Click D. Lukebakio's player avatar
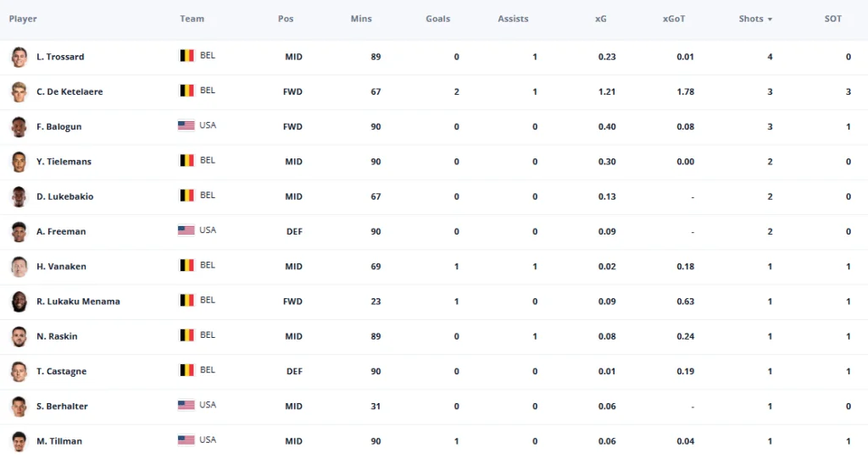 (x=19, y=196)
